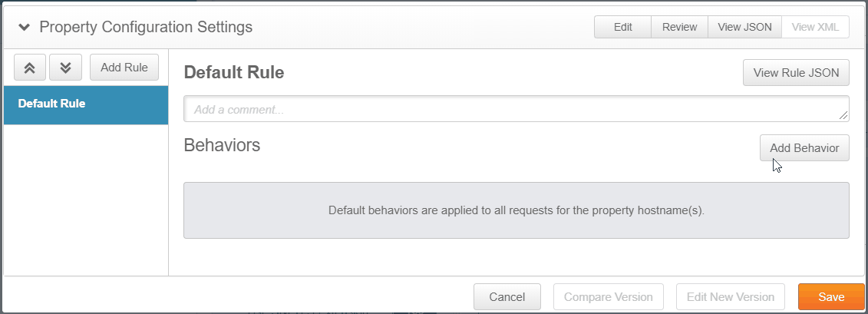Click Compare Version

click(x=608, y=297)
